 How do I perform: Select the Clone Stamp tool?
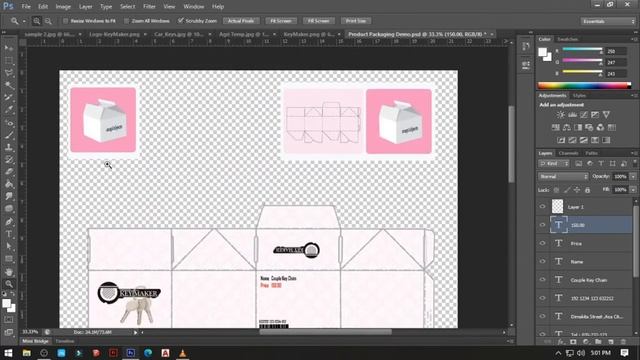pyautogui.click(x=9, y=147)
